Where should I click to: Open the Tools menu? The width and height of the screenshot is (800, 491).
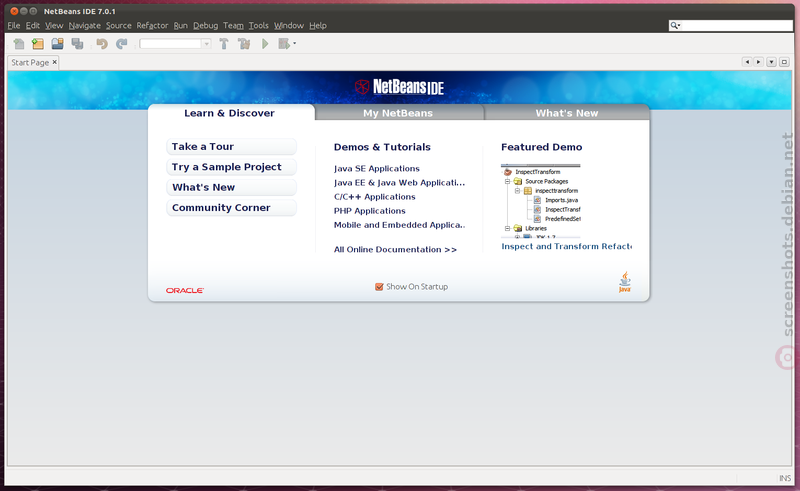pos(258,26)
